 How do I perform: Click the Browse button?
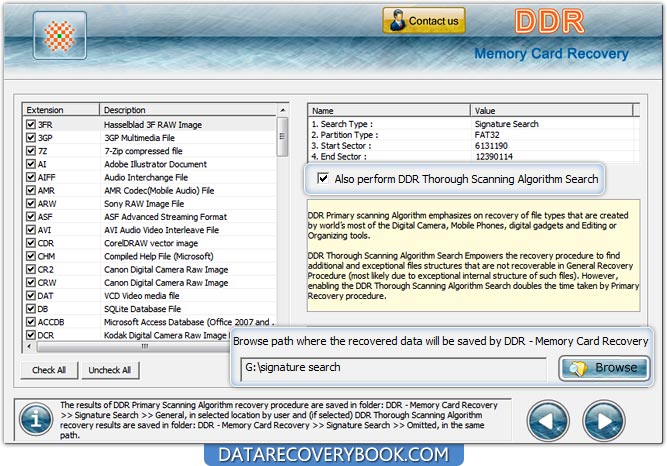(605, 368)
